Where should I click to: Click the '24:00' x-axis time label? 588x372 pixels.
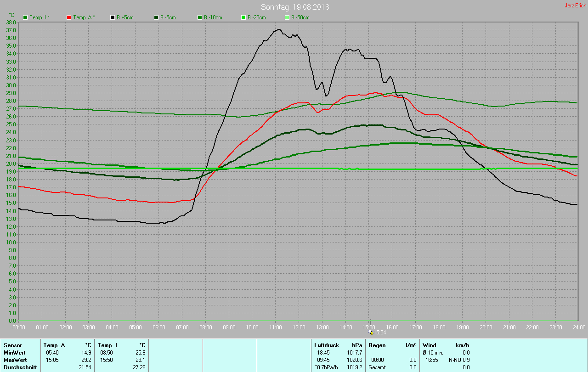[x=579, y=327]
